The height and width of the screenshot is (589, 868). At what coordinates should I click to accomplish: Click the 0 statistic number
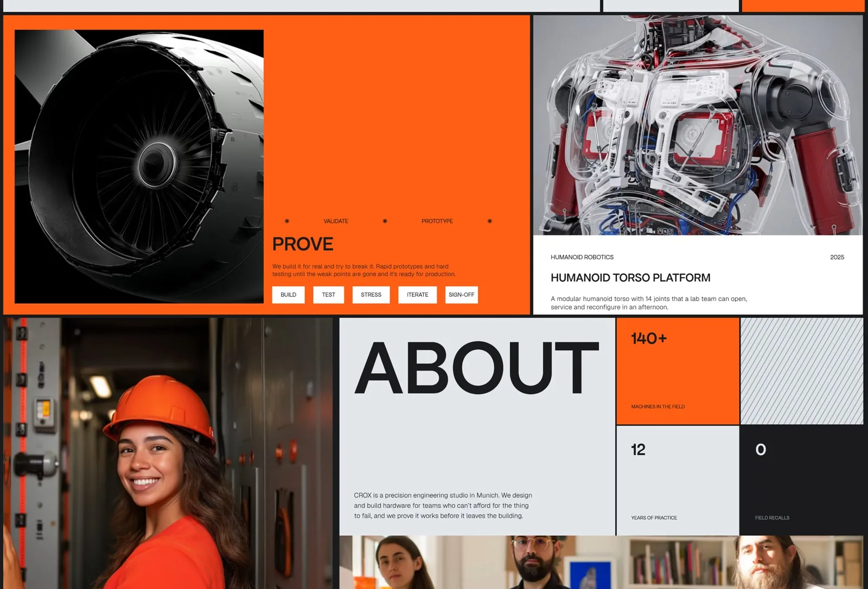click(761, 450)
